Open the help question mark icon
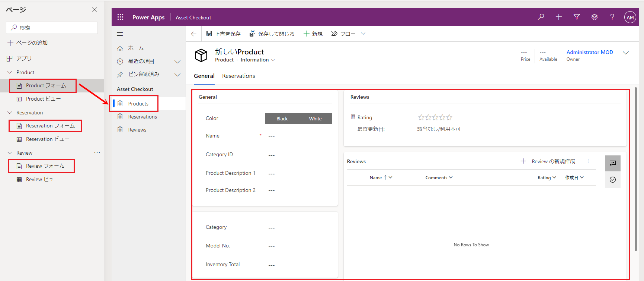This screenshot has width=644, height=281. 612,17
